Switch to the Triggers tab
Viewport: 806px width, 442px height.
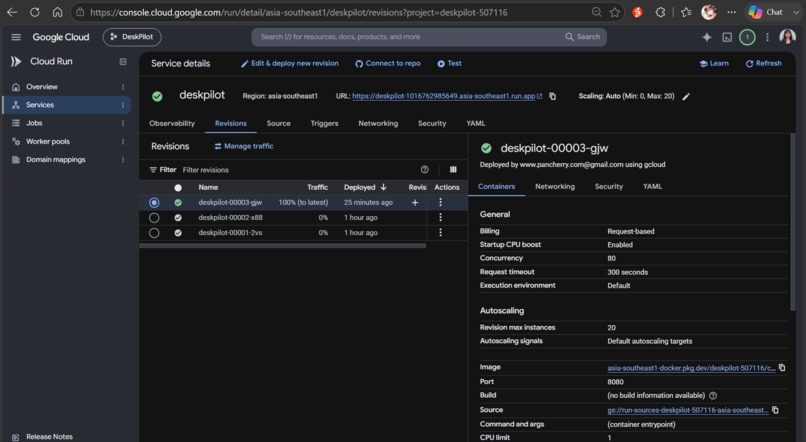coord(324,123)
